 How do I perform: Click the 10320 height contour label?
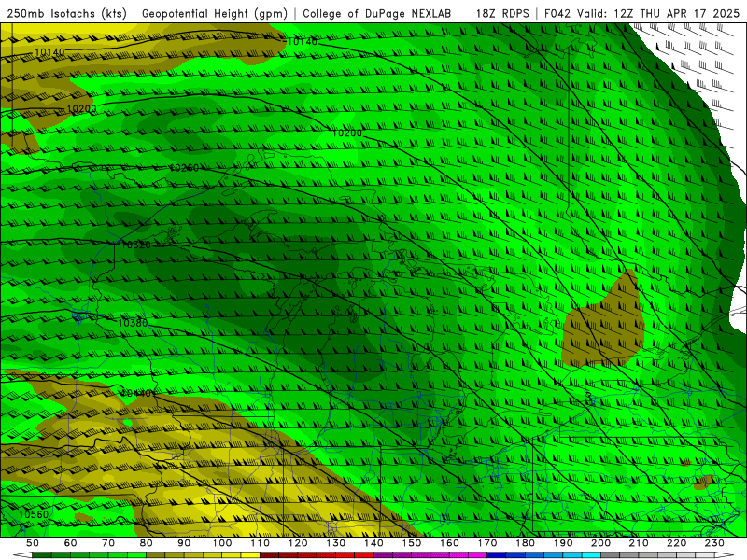(x=136, y=245)
